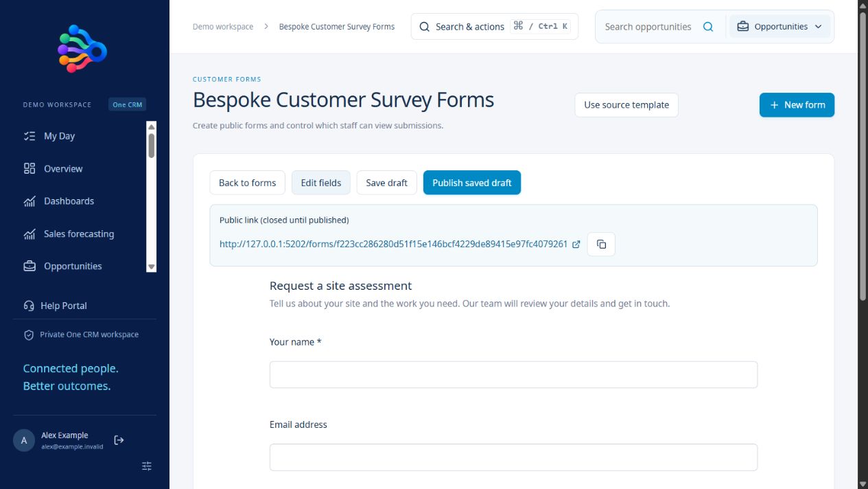The image size is (868, 489).
Task: Click the sidebar scrollbar thumb
Action: tap(152, 145)
